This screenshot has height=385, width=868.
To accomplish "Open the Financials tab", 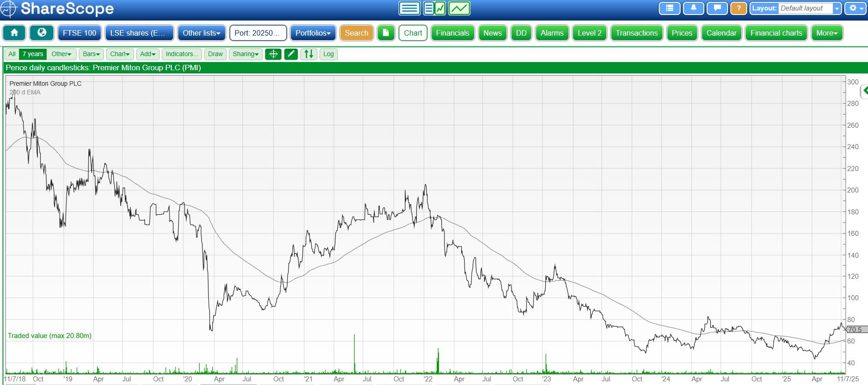I will click(x=453, y=33).
